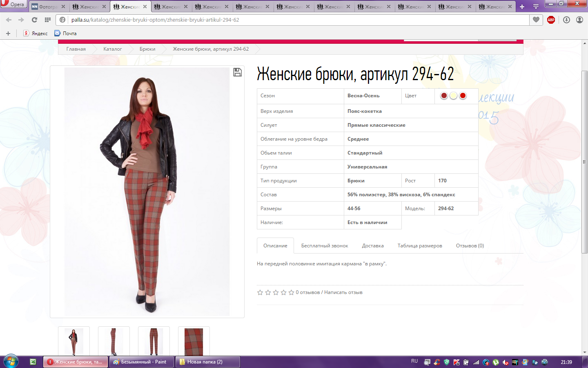Open Adguard green shield tray icon
The height and width of the screenshot is (368, 588).
click(x=447, y=362)
